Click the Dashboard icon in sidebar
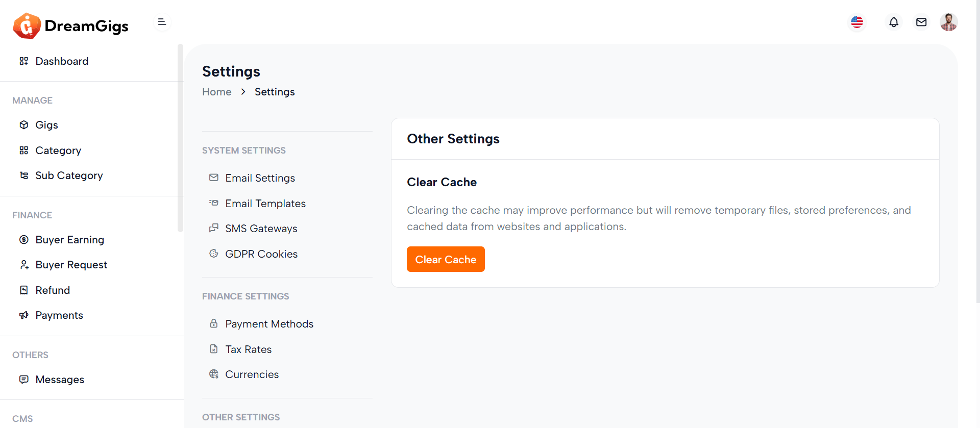The width and height of the screenshot is (980, 428). pos(24,61)
